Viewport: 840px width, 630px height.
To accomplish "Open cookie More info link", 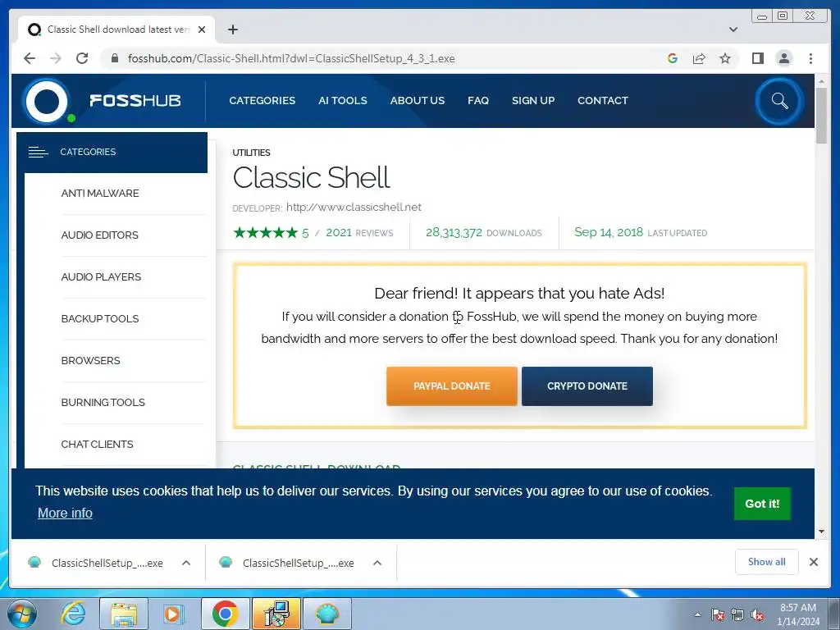I will click(x=65, y=514).
